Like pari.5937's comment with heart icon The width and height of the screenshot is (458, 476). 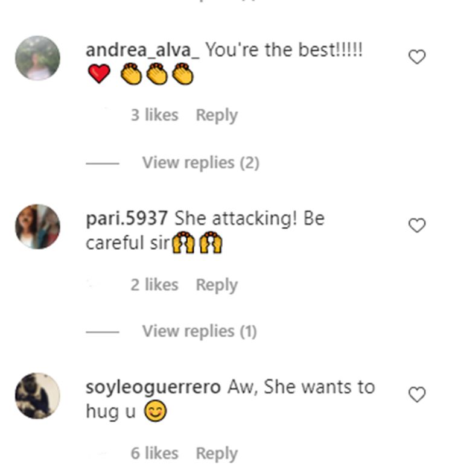[417, 225]
